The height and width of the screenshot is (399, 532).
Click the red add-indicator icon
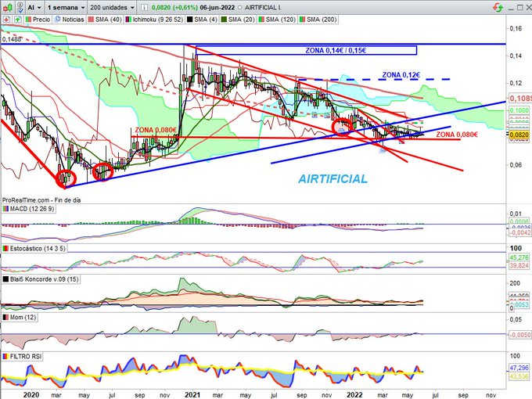coord(6,20)
